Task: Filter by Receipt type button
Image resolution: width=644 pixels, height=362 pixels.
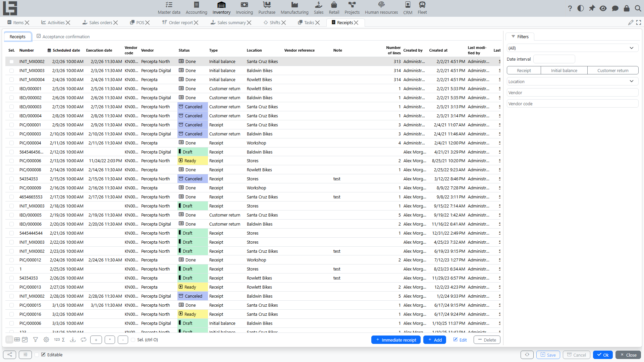Action: pyautogui.click(x=524, y=70)
